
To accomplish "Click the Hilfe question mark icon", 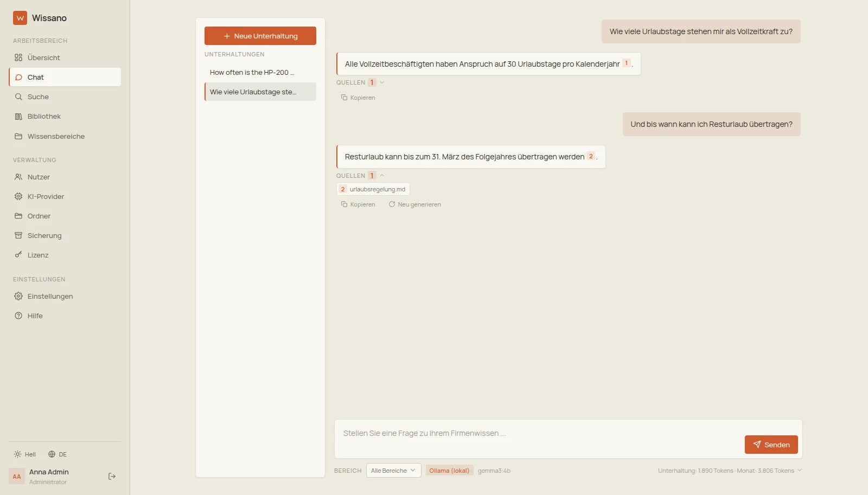I will [18, 316].
